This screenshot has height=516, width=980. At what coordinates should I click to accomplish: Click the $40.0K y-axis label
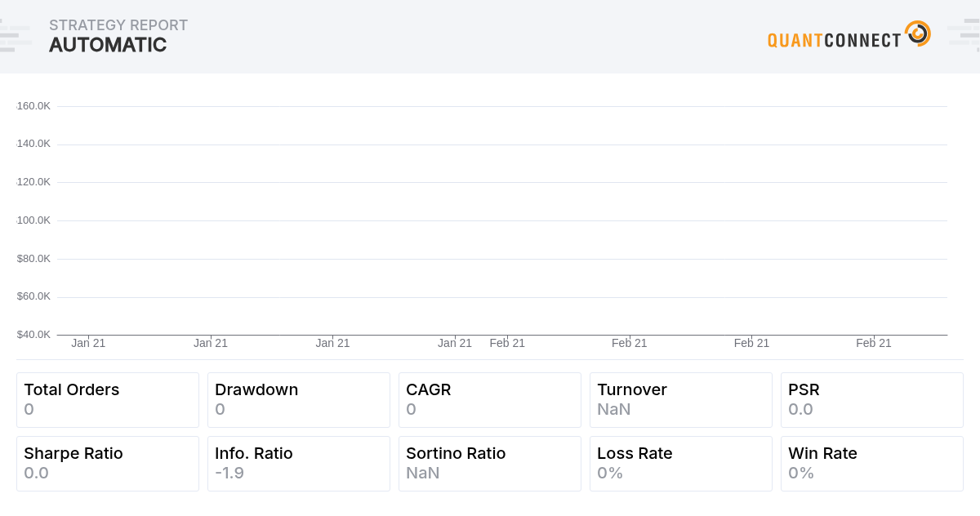pyautogui.click(x=33, y=335)
